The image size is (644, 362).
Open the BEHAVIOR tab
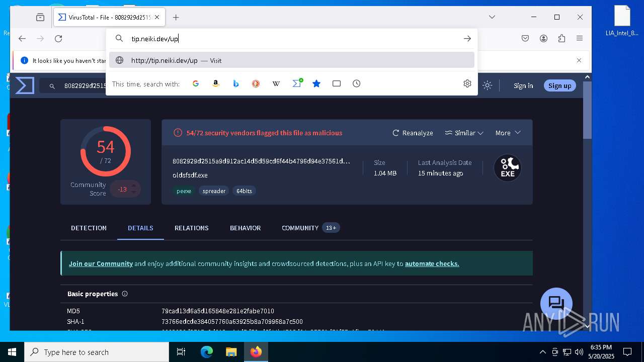[x=245, y=228]
